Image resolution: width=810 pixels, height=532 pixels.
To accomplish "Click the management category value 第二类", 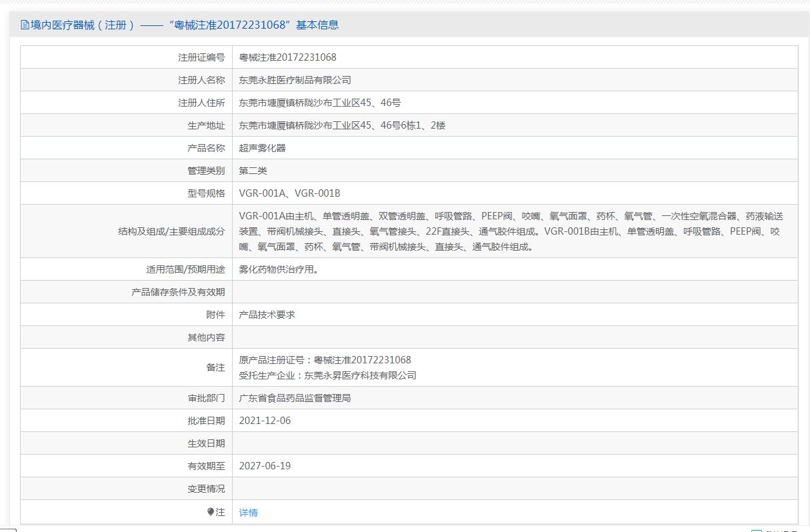I will pos(253,171).
